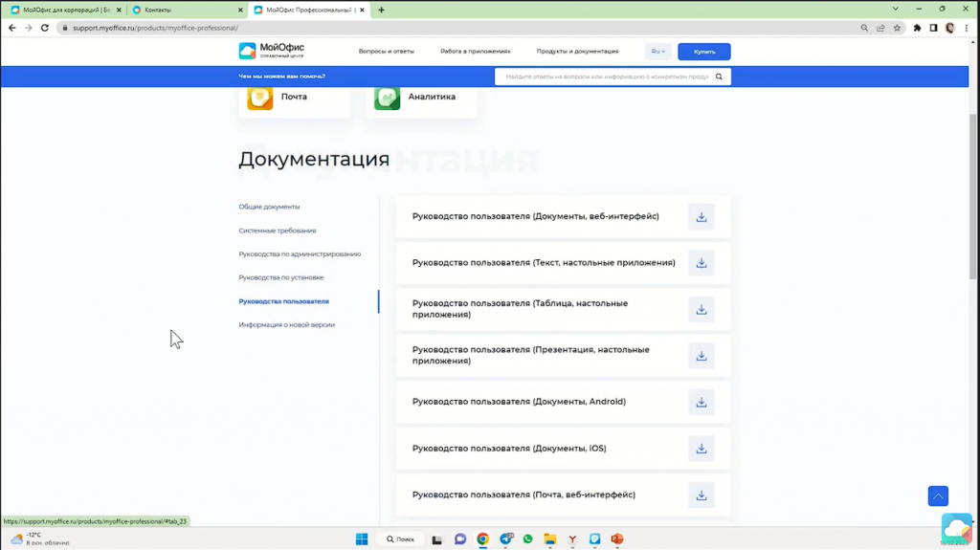Open chat app from taskbar
The height and width of the screenshot is (550, 980).
point(460,539)
